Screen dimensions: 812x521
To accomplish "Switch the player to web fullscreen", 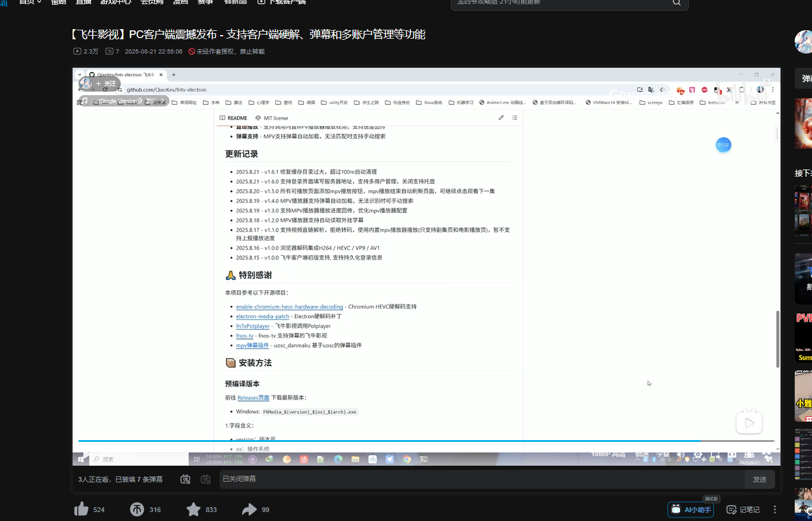I will coord(748,455).
